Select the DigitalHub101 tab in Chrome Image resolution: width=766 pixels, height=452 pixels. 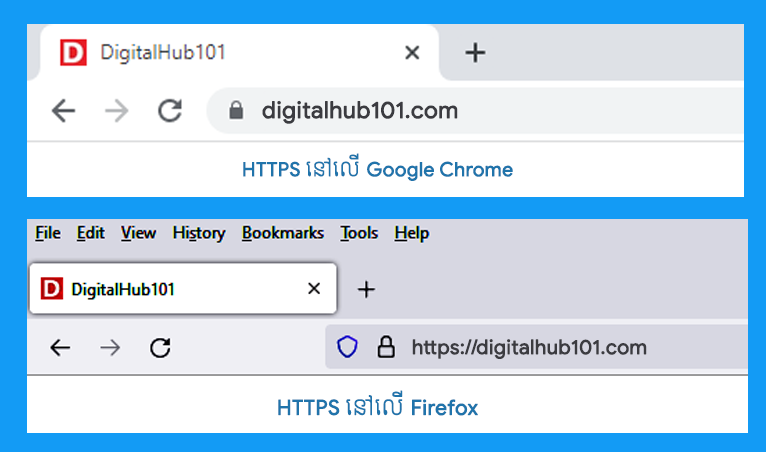pos(239,52)
